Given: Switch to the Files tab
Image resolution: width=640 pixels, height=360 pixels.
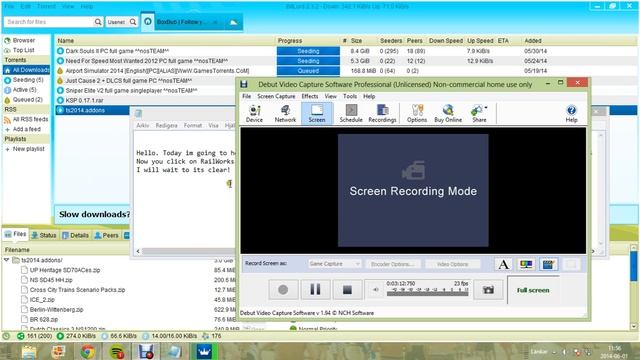Looking at the screenshot, I should (x=16, y=234).
